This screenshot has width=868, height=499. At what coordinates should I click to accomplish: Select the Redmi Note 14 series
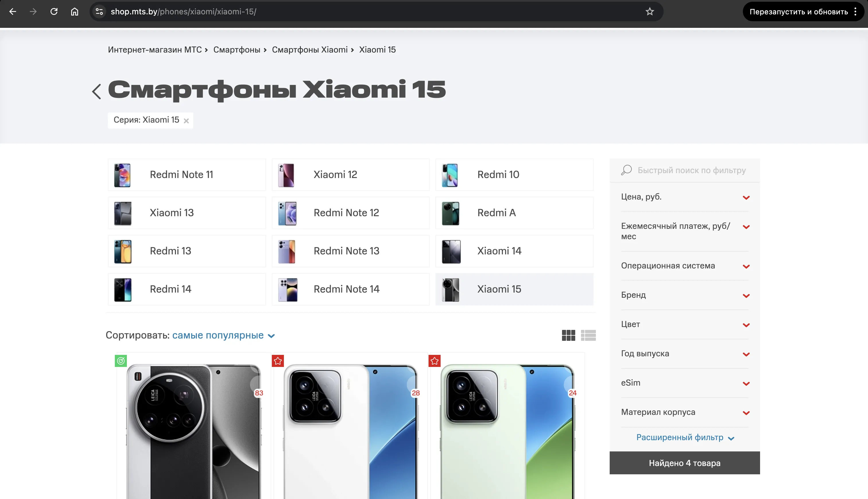350,289
